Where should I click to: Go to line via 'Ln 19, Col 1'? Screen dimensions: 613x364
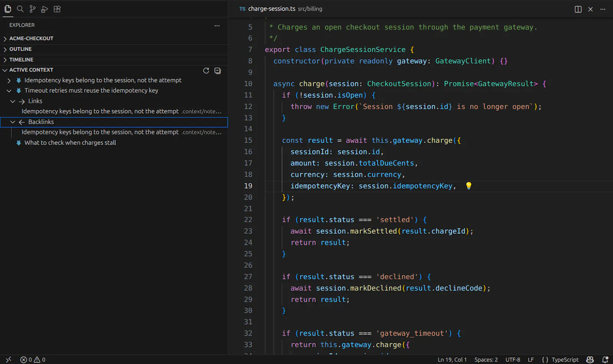pos(452,359)
